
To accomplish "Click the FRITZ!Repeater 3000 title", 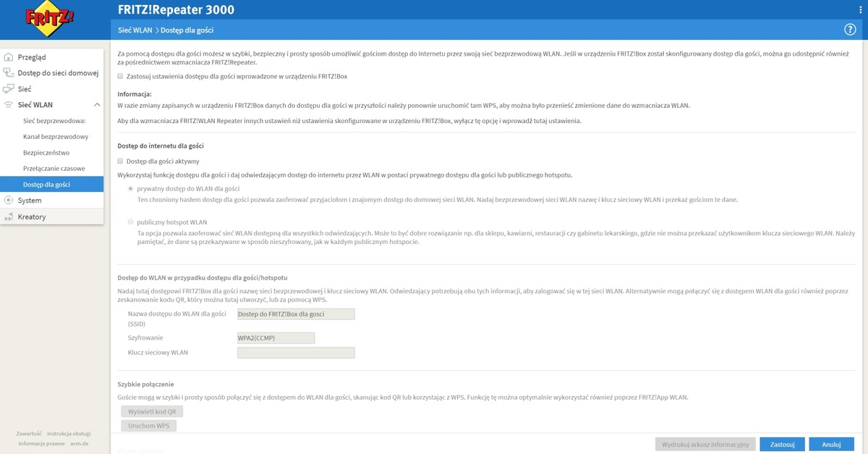I will pos(176,9).
